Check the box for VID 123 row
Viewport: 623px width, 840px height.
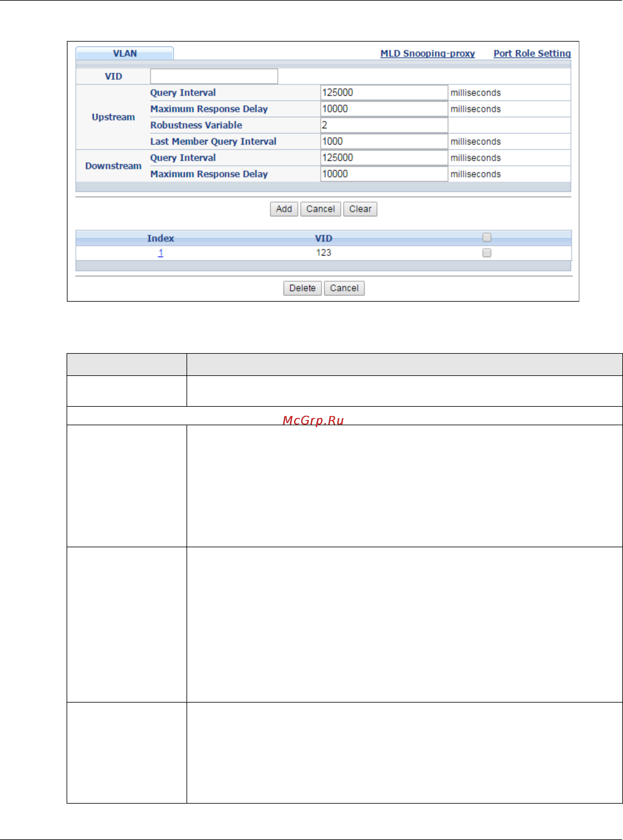click(x=486, y=253)
